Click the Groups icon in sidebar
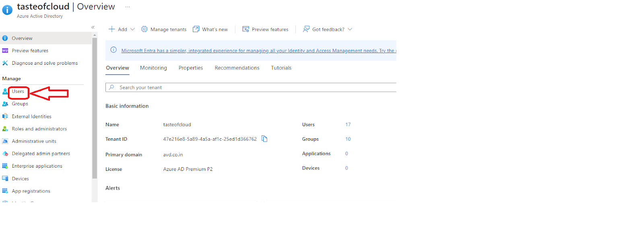The height and width of the screenshot is (250, 644). tap(5, 104)
